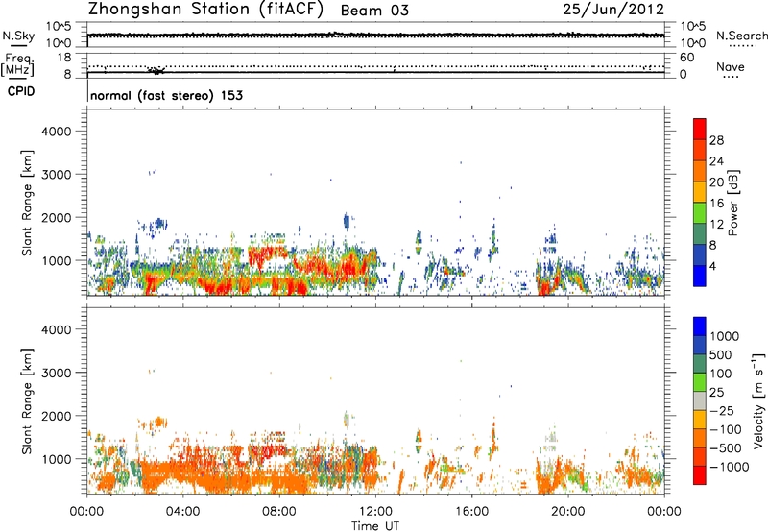Click 'normal (fast stereo) 153' text
Screen dimensions: 768x532
tap(166, 95)
